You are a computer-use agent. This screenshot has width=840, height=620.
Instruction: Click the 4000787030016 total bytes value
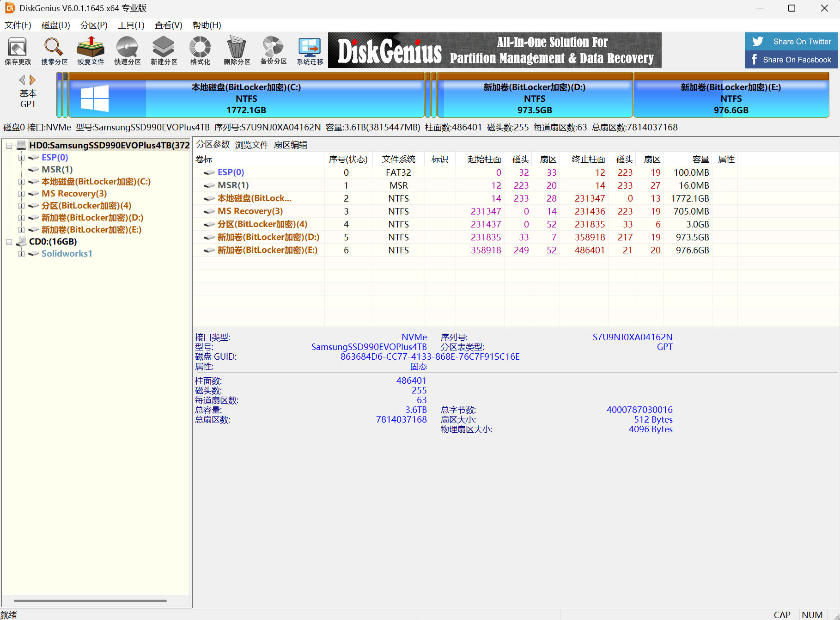[639, 410]
